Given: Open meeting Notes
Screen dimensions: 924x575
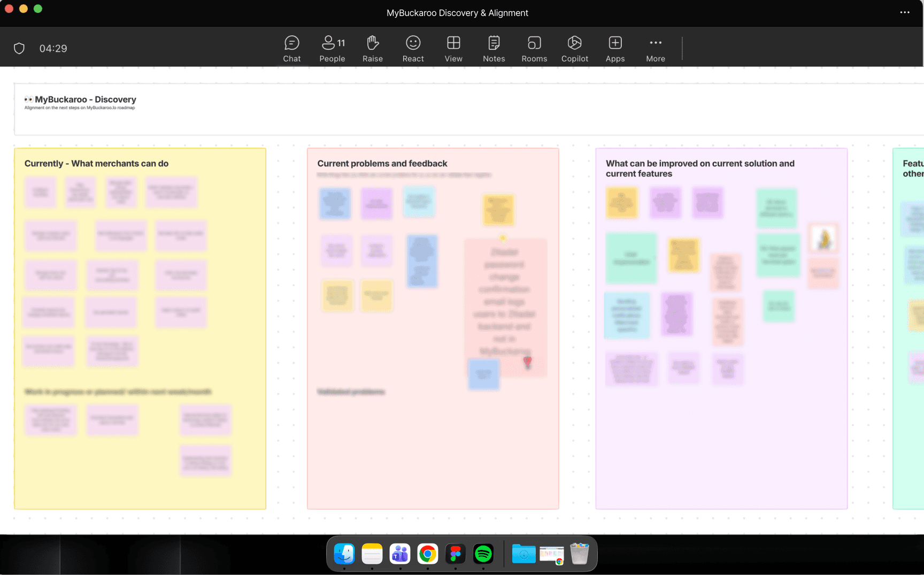Looking at the screenshot, I should click(x=494, y=49).
